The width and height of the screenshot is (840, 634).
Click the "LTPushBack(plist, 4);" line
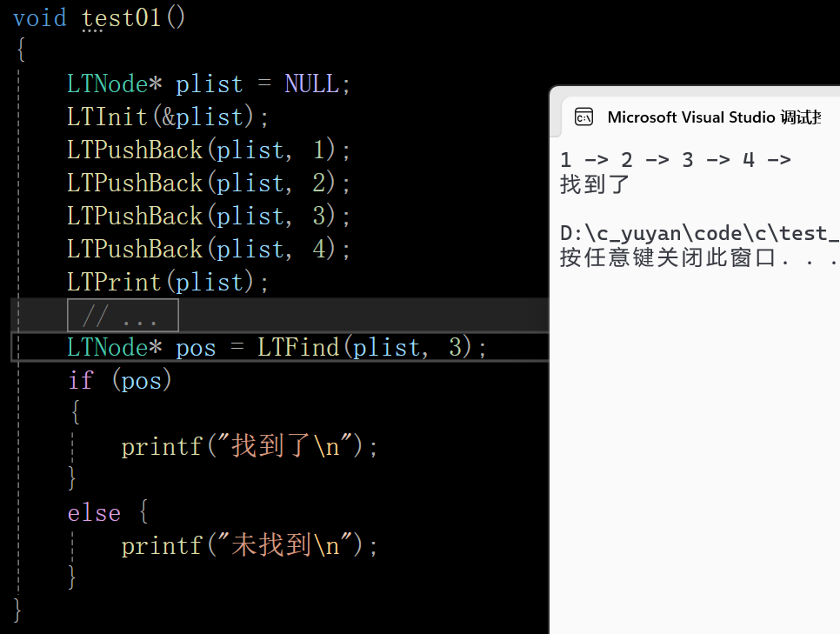click(209, 250)
